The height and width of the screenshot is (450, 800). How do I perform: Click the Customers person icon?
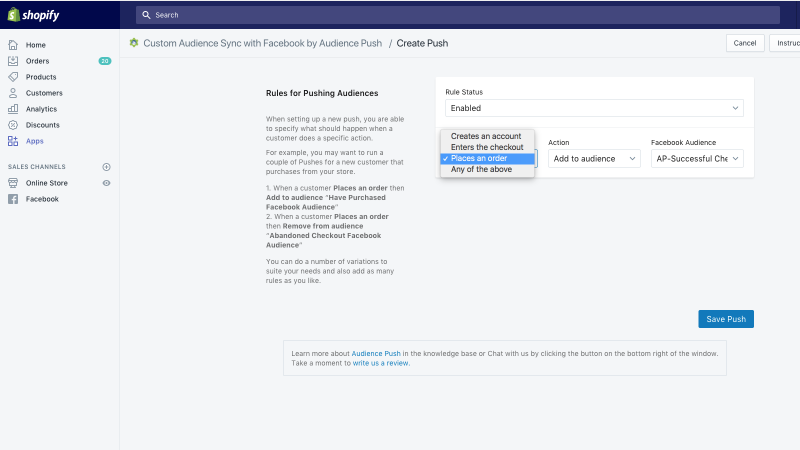[13, 93]
